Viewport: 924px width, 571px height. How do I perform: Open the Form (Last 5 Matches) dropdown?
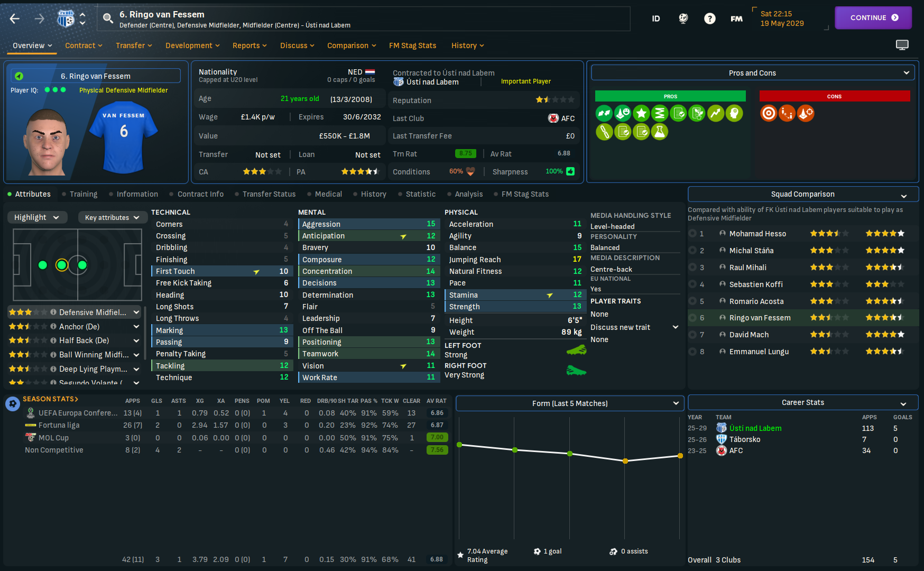570,403
